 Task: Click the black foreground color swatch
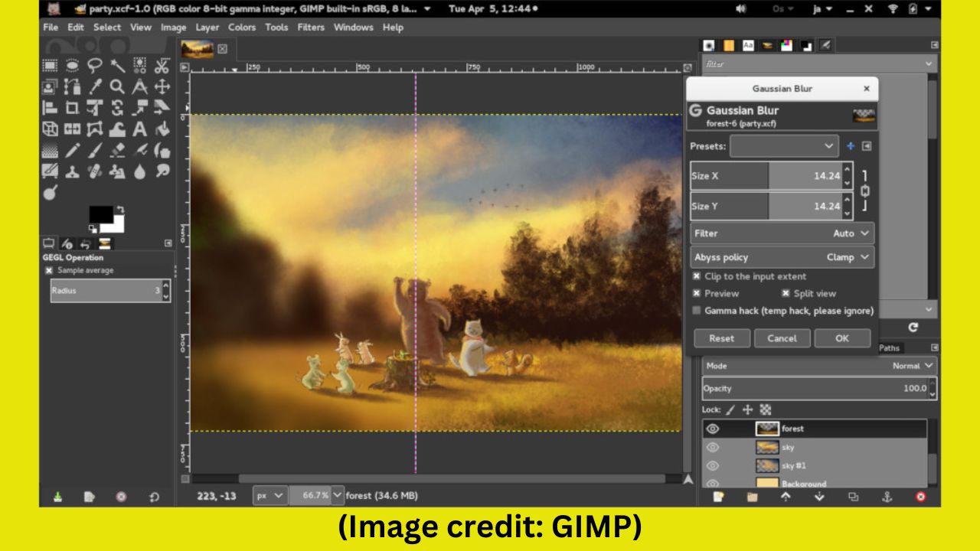pos(100,214)
